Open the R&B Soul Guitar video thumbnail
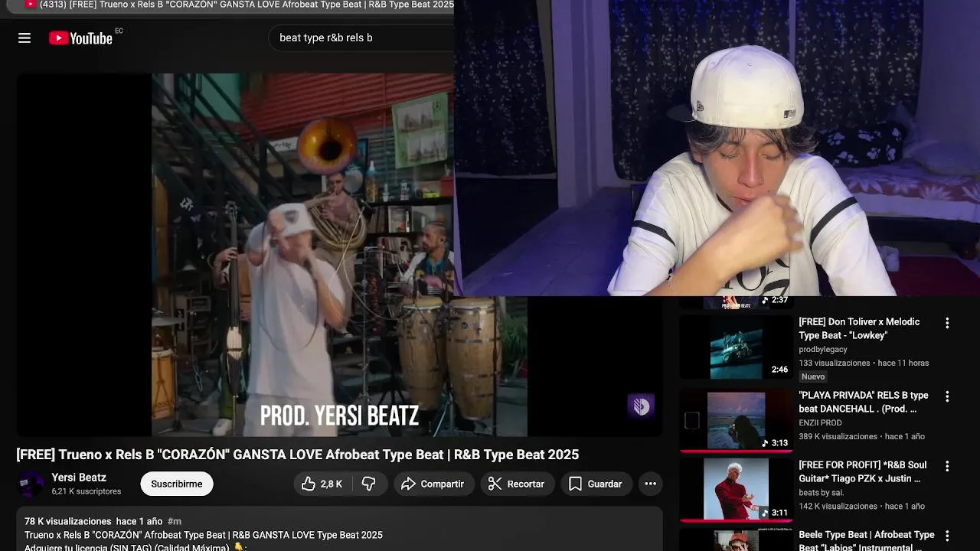Screen dimensions: 980x551 737,490
